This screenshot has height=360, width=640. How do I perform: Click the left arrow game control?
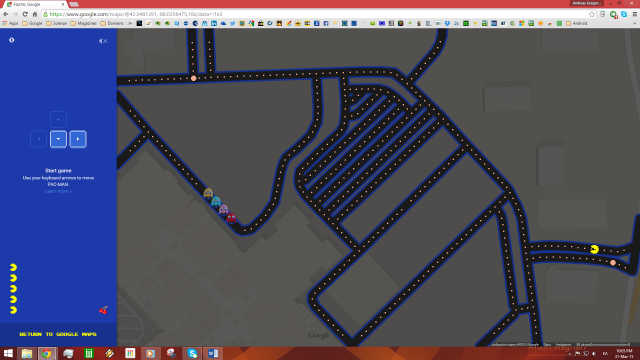(x=39, y=139)
